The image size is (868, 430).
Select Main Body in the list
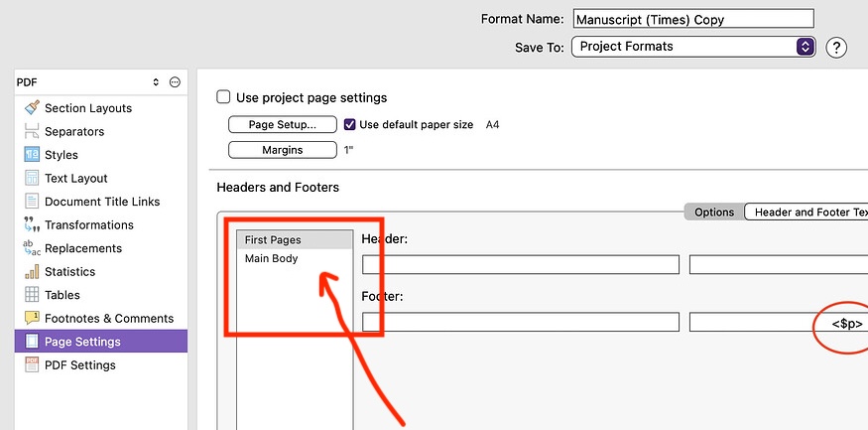pyautogui.click(x=272, y=259)
